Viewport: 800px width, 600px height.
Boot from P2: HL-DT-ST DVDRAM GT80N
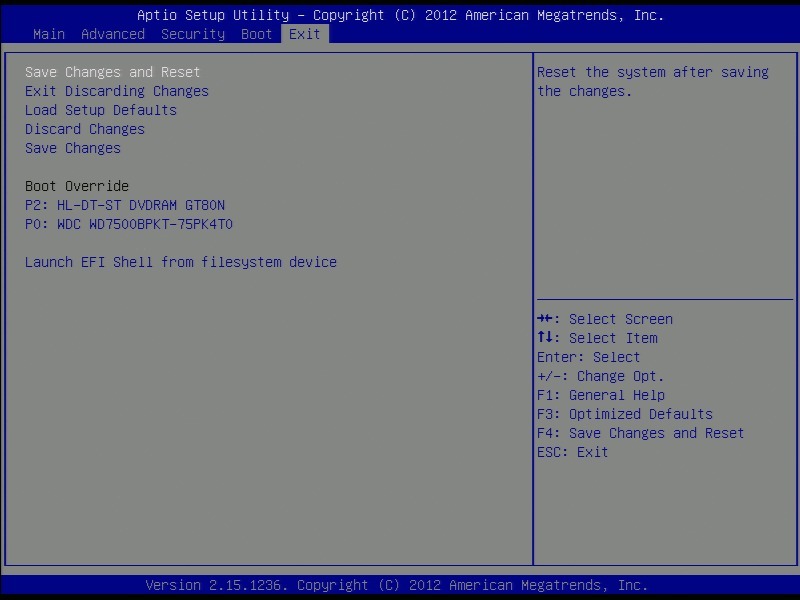(x=125, y=205)
